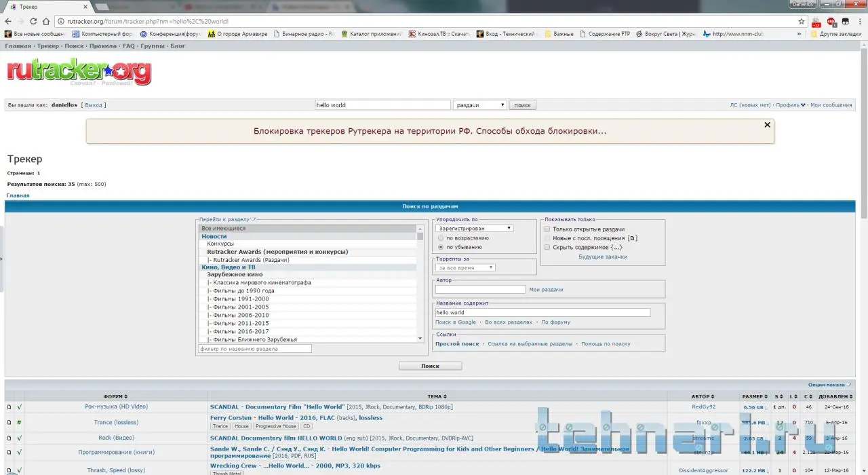The image size is (868, 475).
Task: Open bookmark 'Каталог приложений'
Action: click(372, 34)
